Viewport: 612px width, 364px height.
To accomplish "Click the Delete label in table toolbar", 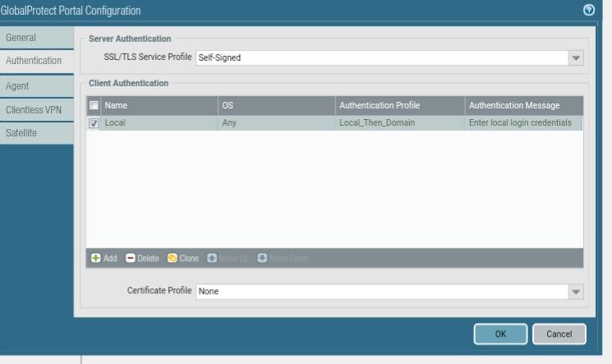I will (x=148, y=258).
